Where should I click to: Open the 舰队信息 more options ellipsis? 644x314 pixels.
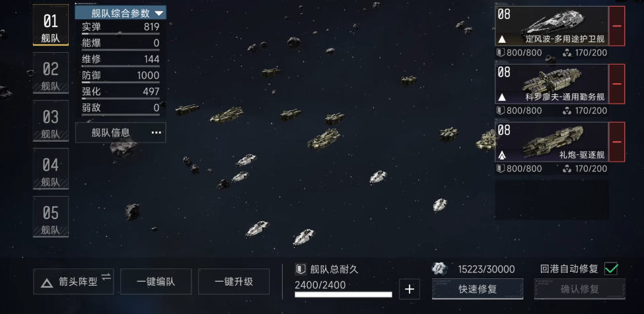pyautogui.click(x=157, y=133)
